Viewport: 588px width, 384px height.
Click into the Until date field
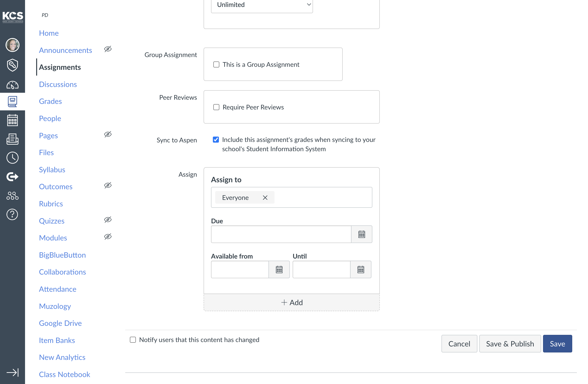pos(321,270)
